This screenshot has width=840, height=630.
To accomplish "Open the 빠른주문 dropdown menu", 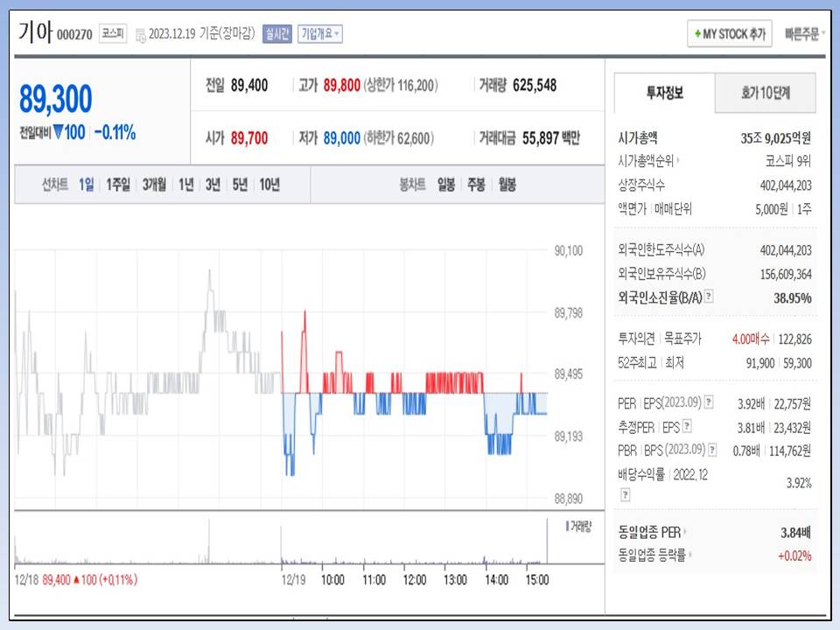I will coord(805,34).
